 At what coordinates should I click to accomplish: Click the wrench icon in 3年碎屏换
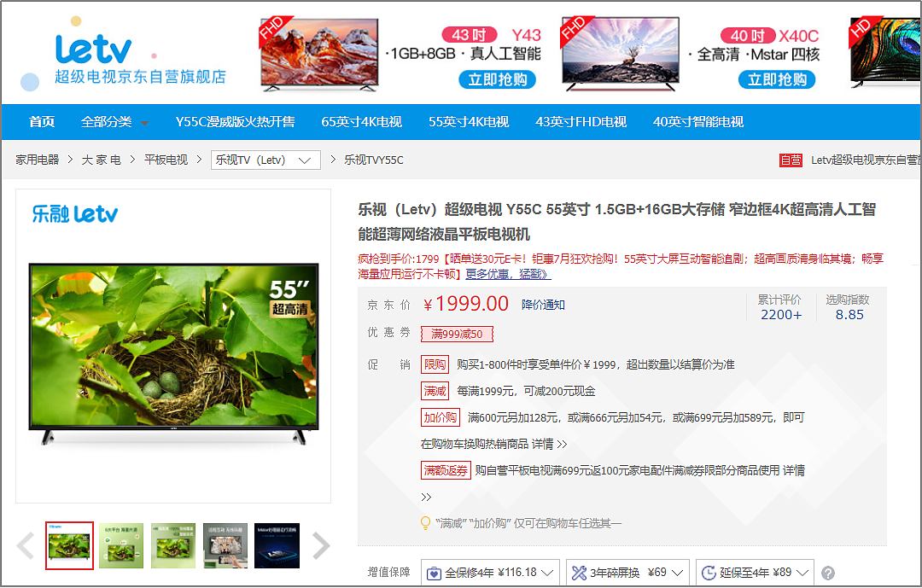579,573
